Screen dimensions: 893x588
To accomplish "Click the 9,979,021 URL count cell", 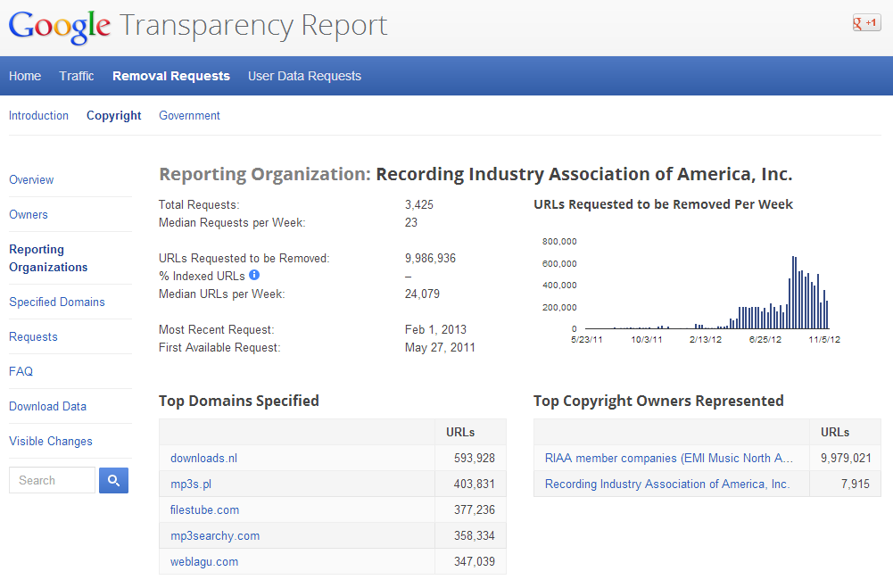I will (846, 458).
